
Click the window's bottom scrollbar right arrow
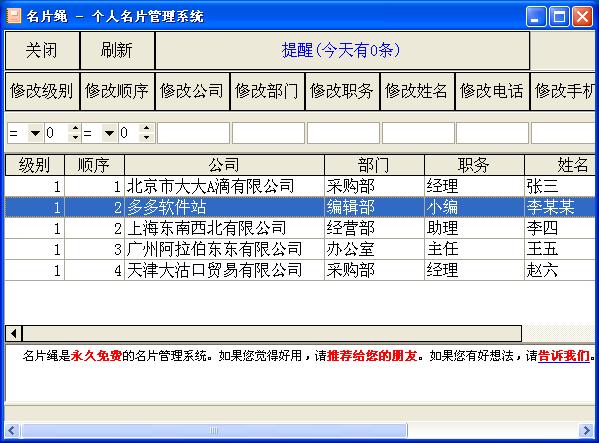pyautogui.click(x=587, y=430)
